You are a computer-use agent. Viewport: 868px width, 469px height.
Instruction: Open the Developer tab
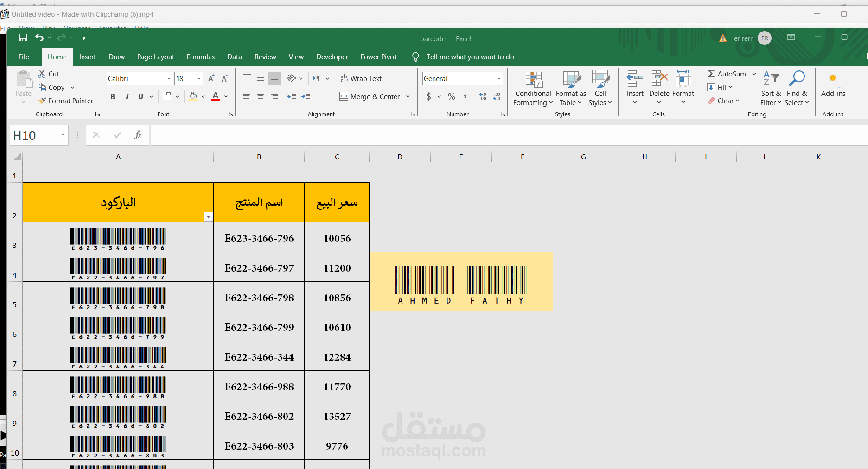point(332,57)
